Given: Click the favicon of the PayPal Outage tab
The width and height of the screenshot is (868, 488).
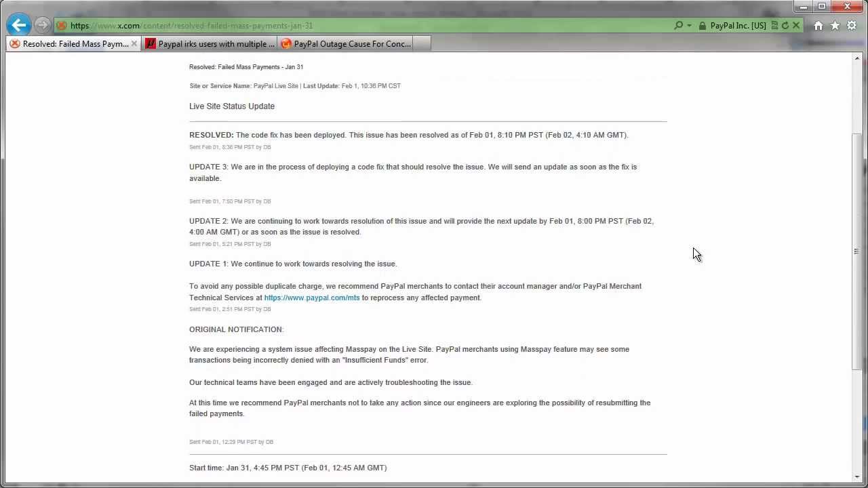Looking at the screenshot, I should click(x=286, y=44).
